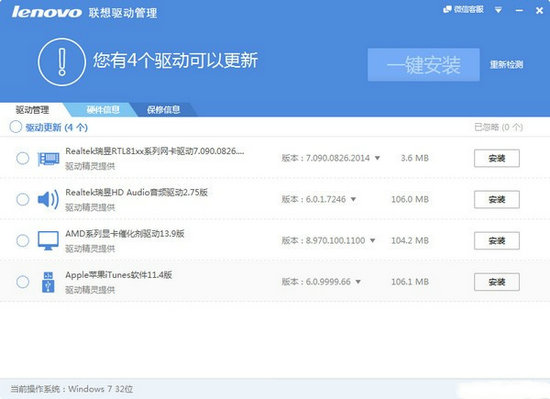Screen dimensions: 550x399
Task: Switch to the 驱动管理 tab
Action: tap(32, 110)
